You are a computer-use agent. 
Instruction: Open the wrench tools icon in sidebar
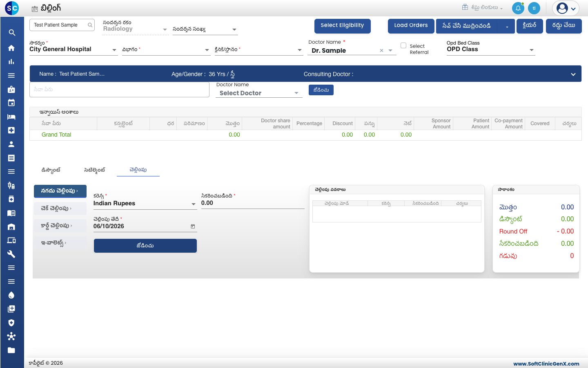coord(11,254)
